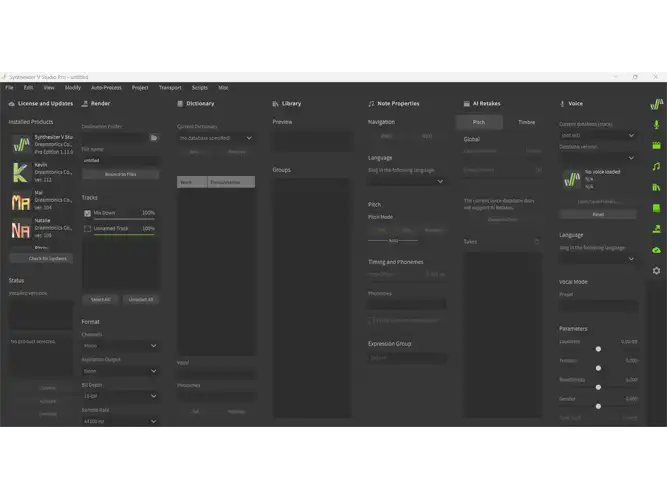The width and height of the screenshot is (667, 500).
Task: Open the Voice panel microphone icon in sidebar
Action: click(656, 125)
